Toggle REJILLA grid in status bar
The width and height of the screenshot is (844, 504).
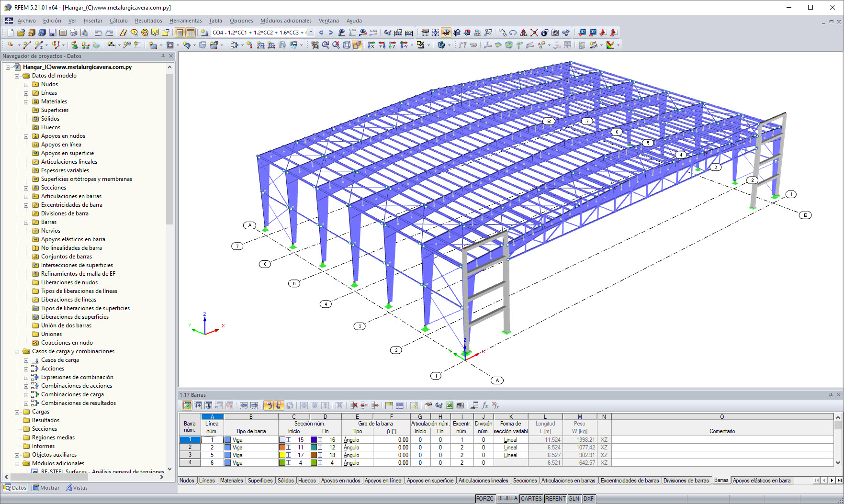(507, 499)
